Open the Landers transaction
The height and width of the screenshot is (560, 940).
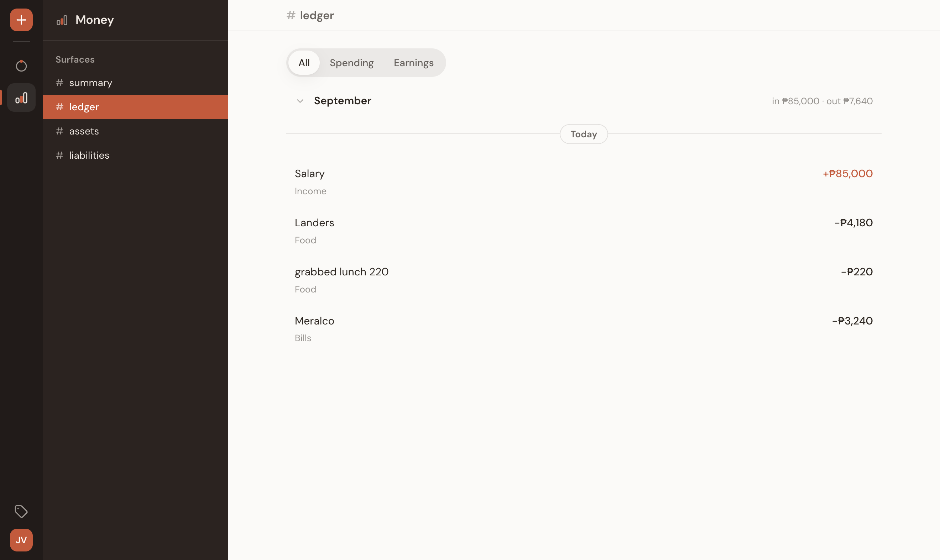(x=584, y=231)
